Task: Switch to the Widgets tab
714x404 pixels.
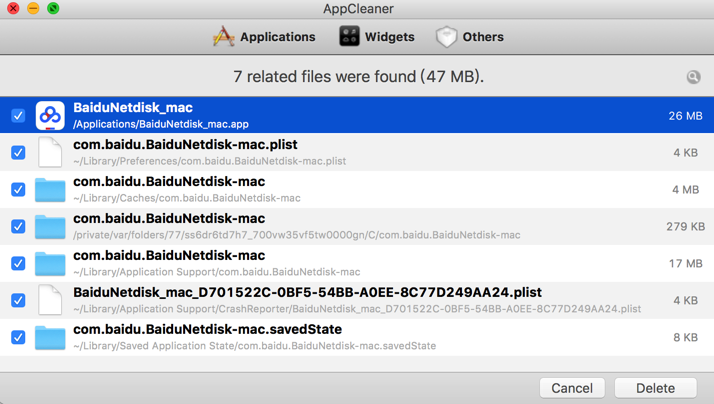Action: [x=377, y=37]
